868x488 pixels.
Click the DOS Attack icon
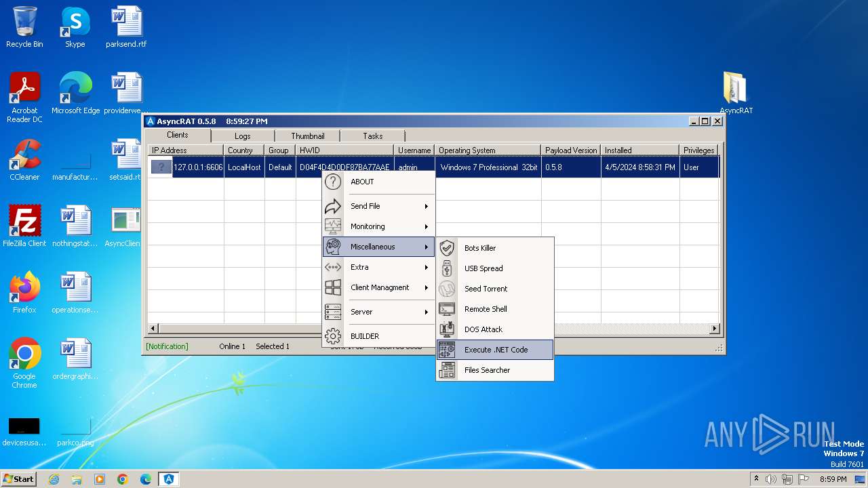pyautogui.click(x=446, y=329)
